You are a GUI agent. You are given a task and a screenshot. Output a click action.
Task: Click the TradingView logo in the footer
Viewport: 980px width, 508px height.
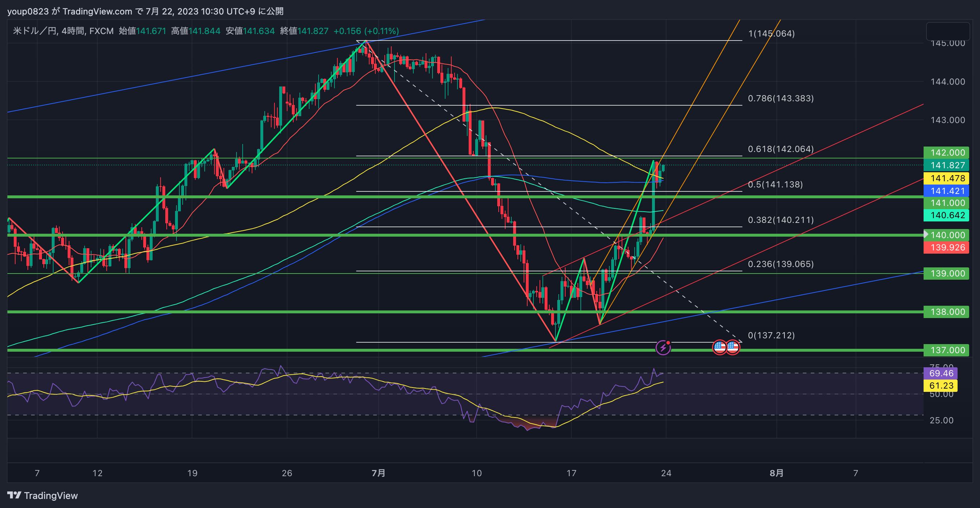click(42, 495)
